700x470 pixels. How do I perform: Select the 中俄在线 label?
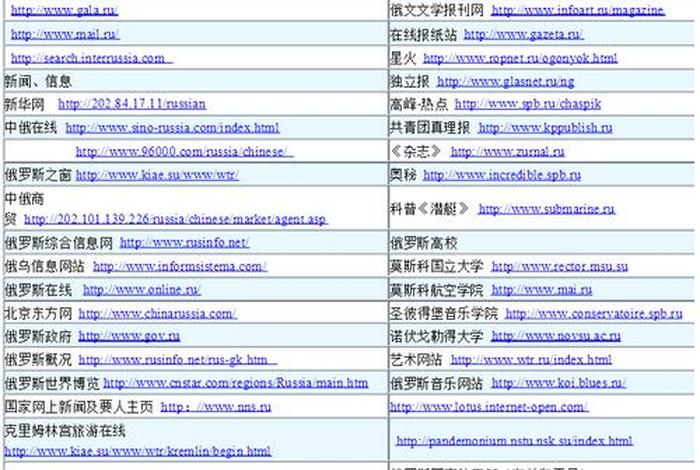31,128
